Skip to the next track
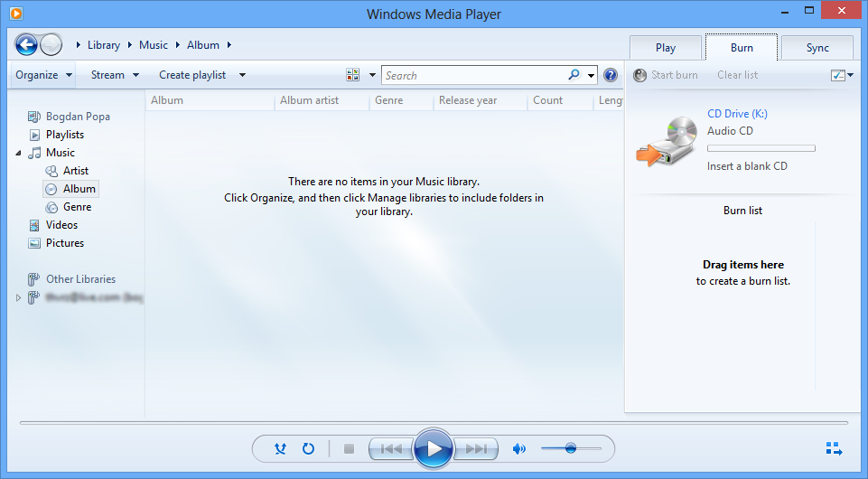Image resolution: width=868 pixels, height=479 pixels. 475,448
